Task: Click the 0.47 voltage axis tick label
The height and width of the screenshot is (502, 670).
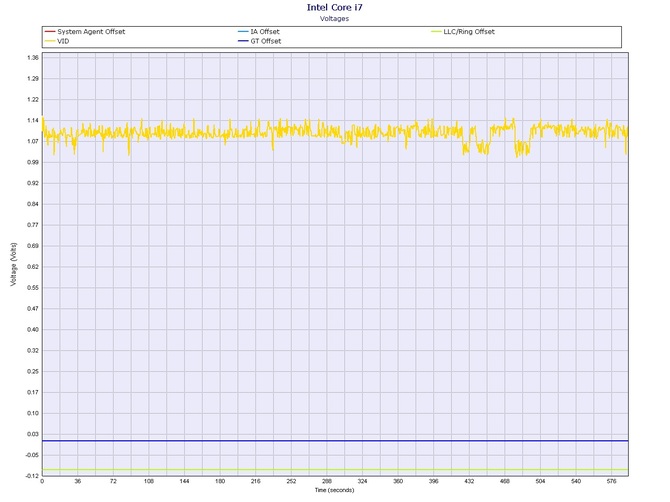Action: click(33, 309)
